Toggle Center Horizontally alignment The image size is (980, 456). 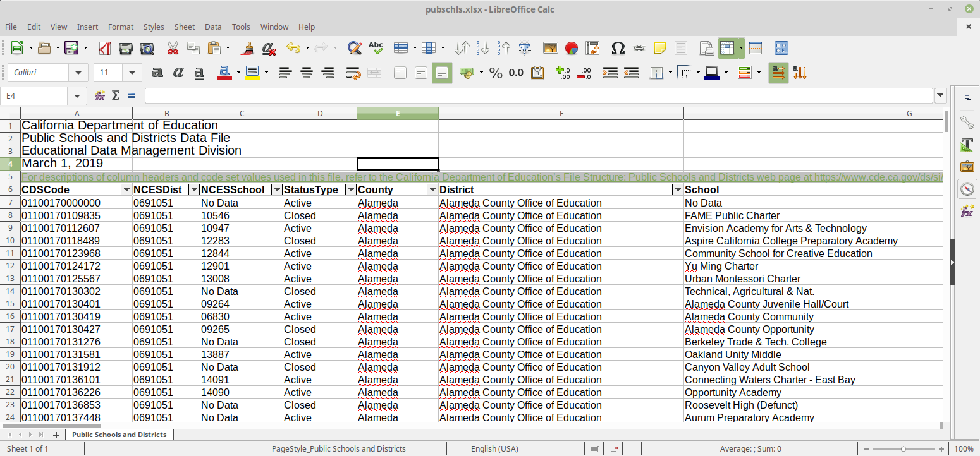(x=307, y=73)
